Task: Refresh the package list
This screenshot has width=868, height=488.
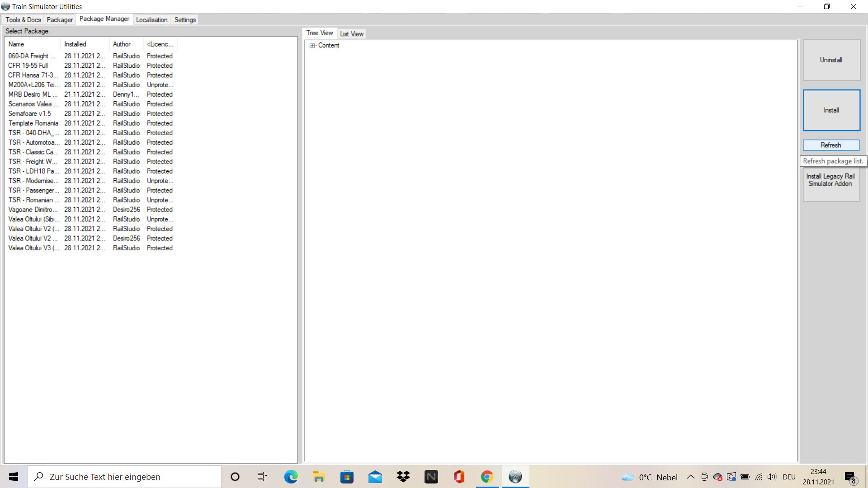Action: click(x=831, y=145)
